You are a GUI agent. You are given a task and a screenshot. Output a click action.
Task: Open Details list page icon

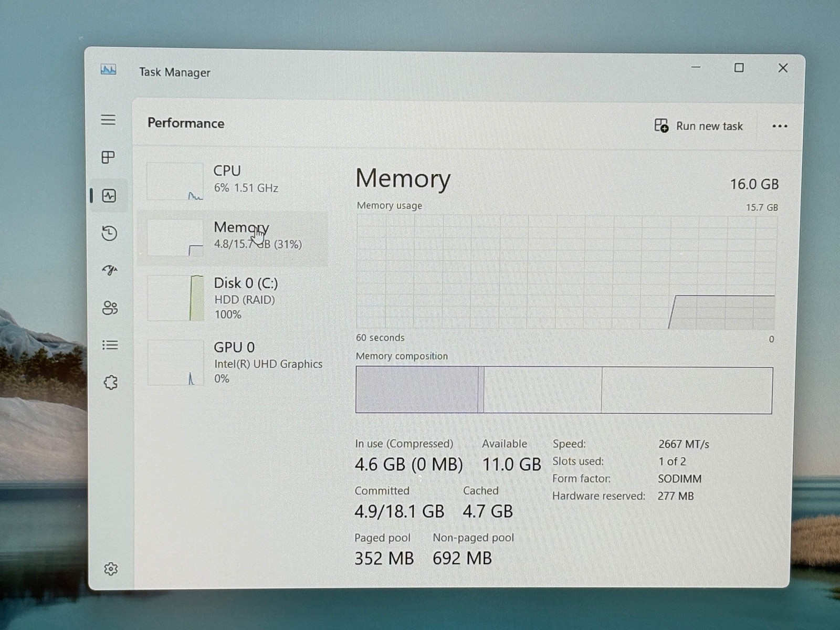click(x=110, y=345)
